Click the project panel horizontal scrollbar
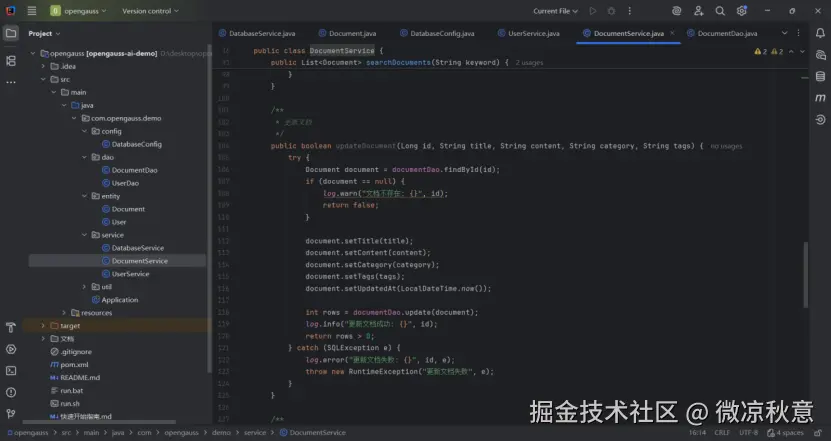 click(99, 422)
